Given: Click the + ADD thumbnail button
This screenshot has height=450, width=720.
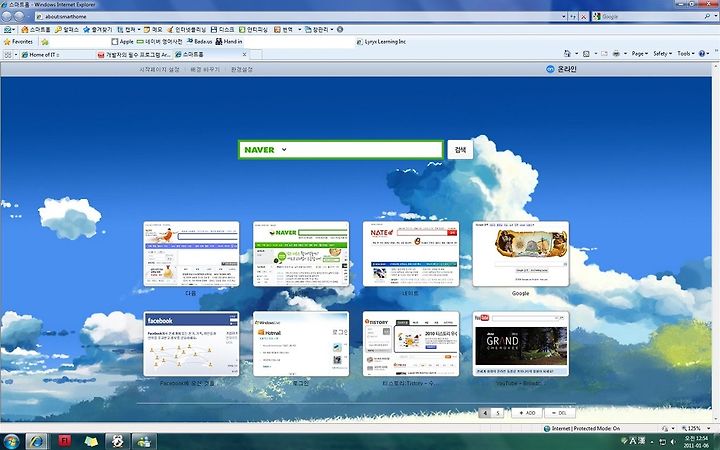Looking at the screenshot, I should (527, 413).
